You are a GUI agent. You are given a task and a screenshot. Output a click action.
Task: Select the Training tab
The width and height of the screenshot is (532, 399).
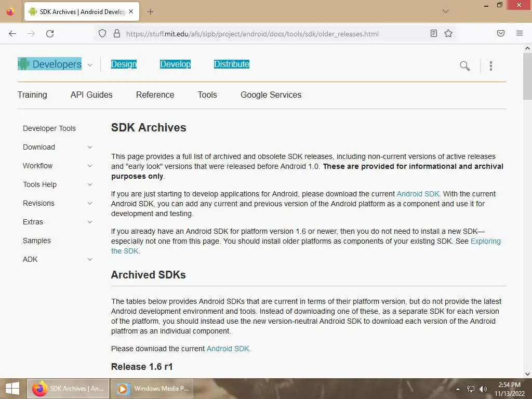(32, 95)
